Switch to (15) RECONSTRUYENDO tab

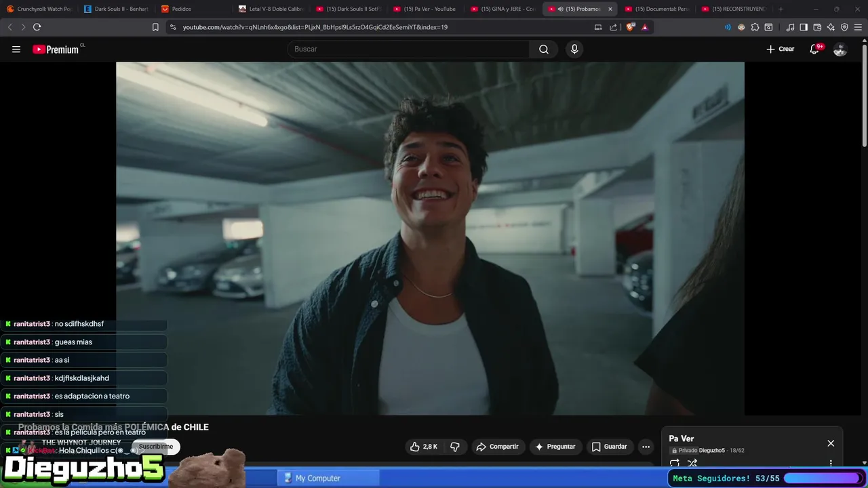(x=734, y=9)
